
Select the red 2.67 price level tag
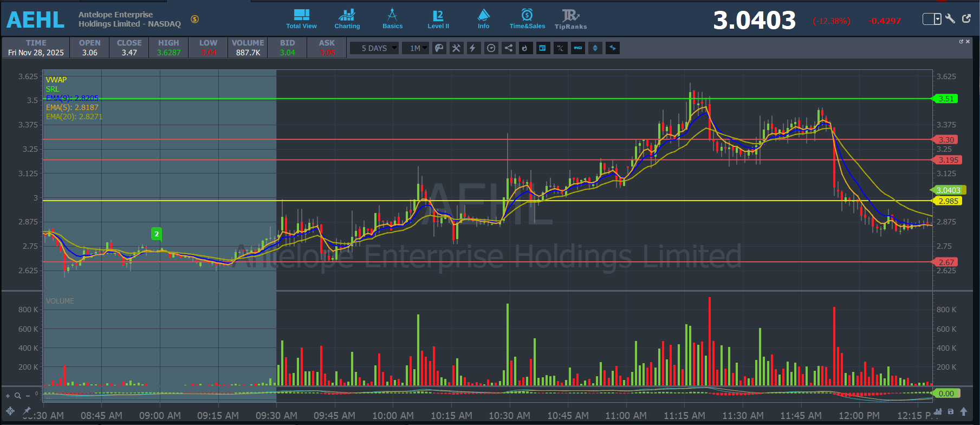(x=945, y=262)
